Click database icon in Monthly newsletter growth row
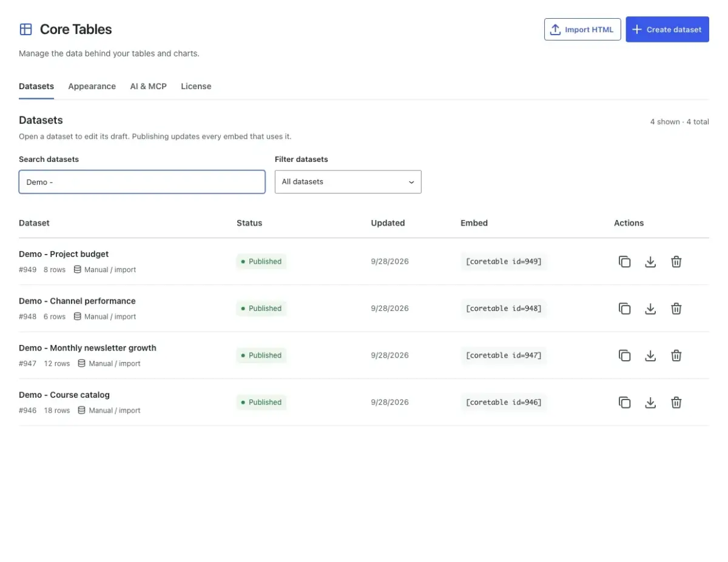Viewport: 728px width, 562px height. coord(81,363)
